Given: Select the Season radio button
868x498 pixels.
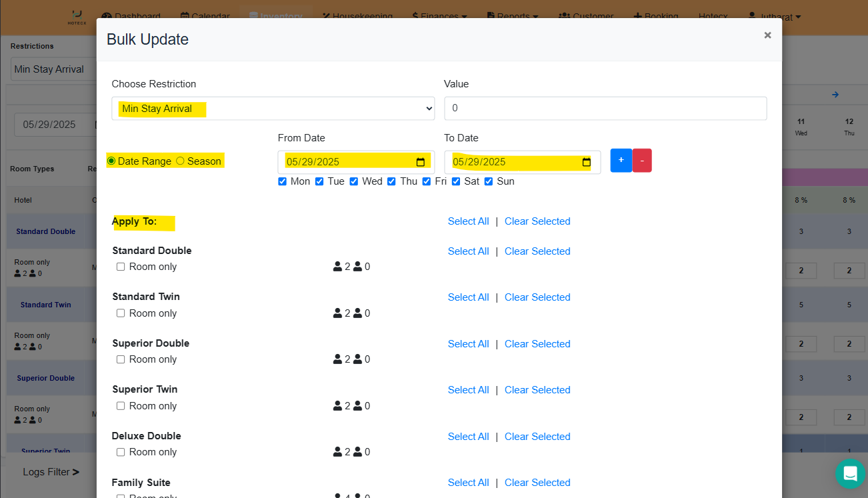Looking at the screenshot, I should pos(180,161).
